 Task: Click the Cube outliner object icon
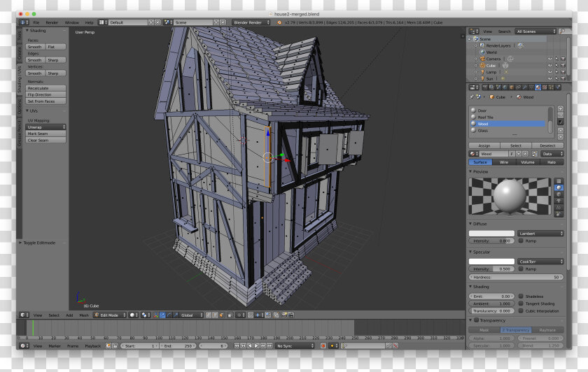click(x=483, y=65)
